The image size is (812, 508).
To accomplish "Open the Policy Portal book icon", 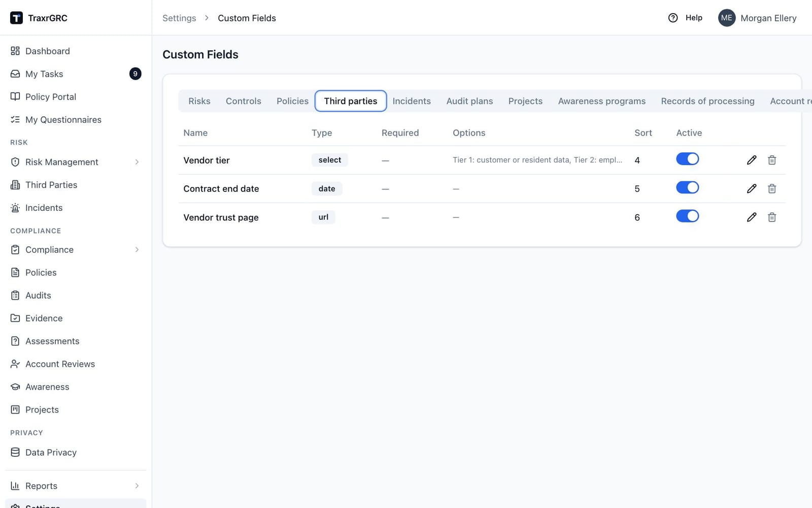I will 15,97.
